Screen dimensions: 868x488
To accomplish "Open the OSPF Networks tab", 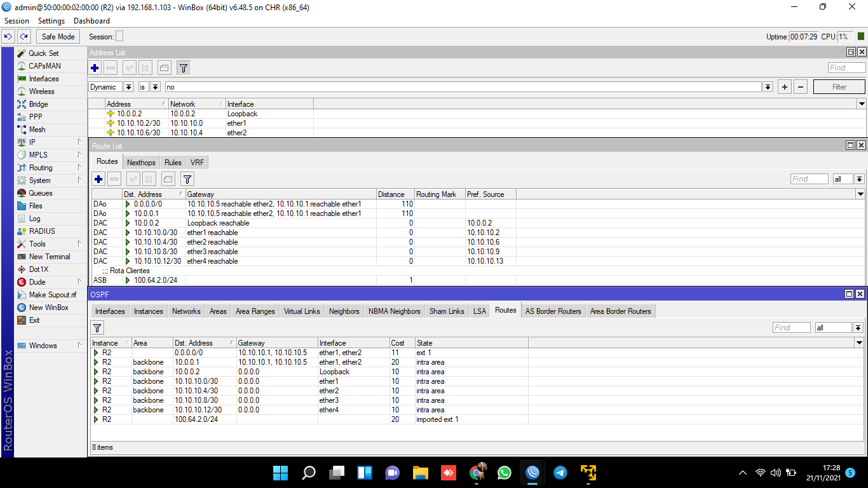I will (x=186, y=311).
